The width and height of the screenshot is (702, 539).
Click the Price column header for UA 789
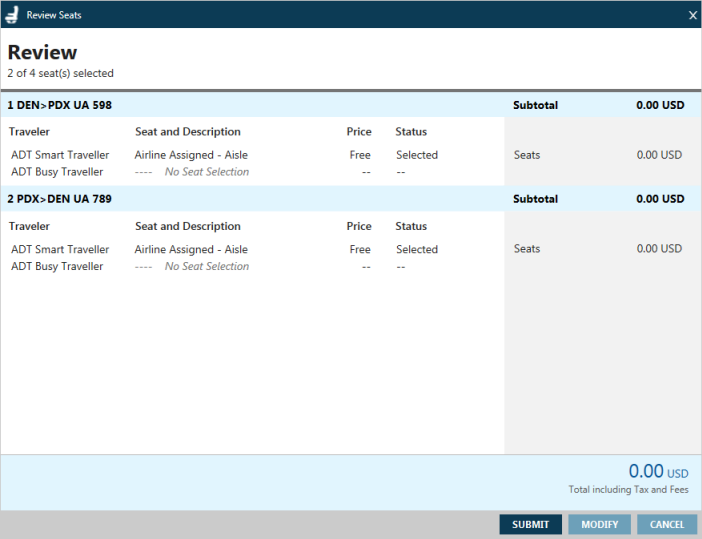click(x=359, y=226)
